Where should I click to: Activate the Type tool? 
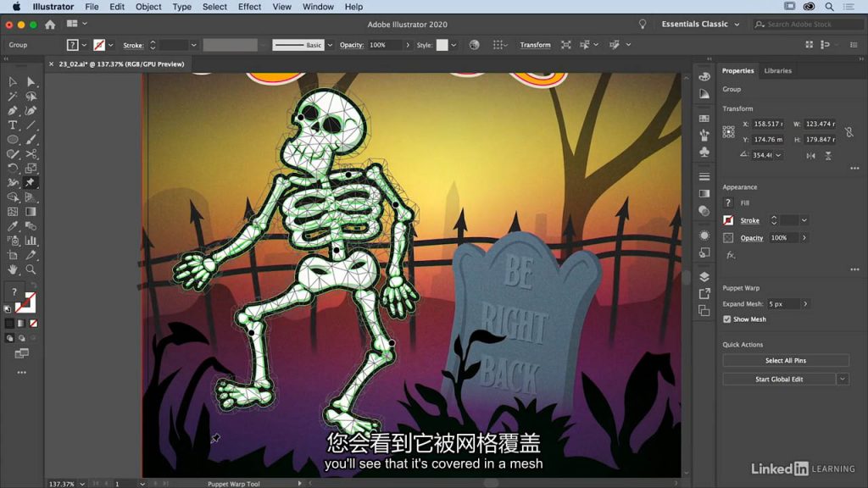pyautogui.click(x=12, y=125)
